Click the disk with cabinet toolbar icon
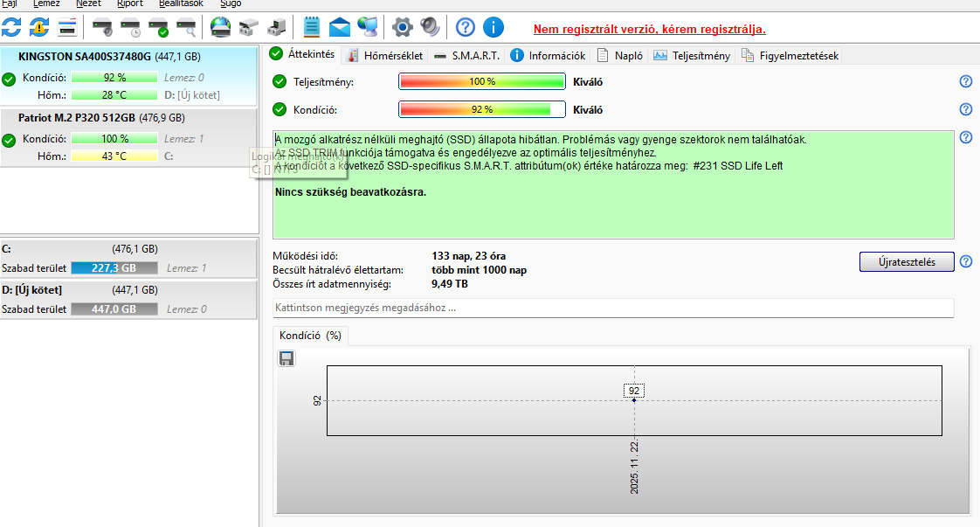Image resolution: width=980 pixels, height=527 pixels. [x=248, y=27]
